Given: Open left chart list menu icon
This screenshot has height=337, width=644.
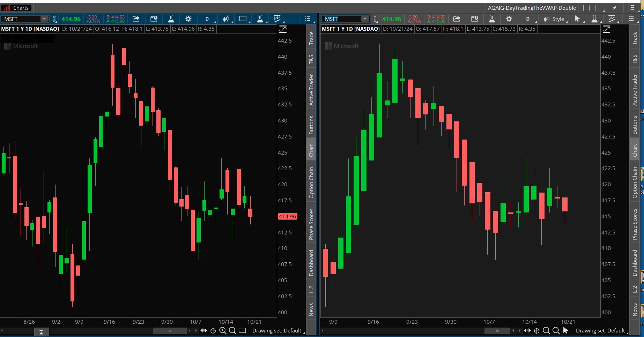Looking at the screenshot, I should (308, 19).
